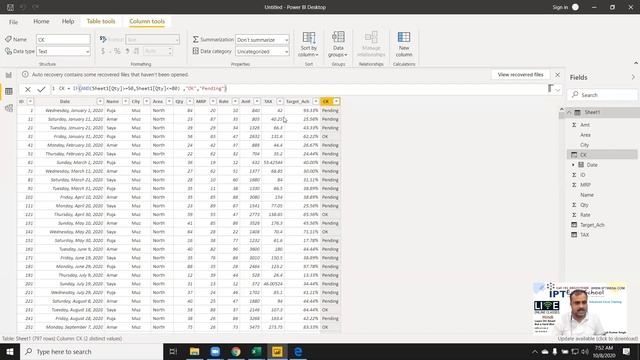Click the TAX field icon in Fields
This screenshot has width=640, height=360.
[574, 235]
